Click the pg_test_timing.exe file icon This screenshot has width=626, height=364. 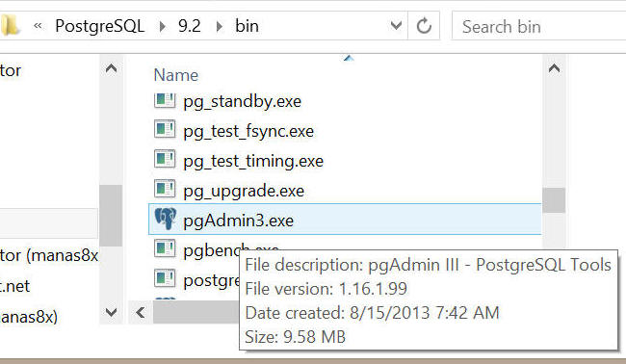coord(165,159)
